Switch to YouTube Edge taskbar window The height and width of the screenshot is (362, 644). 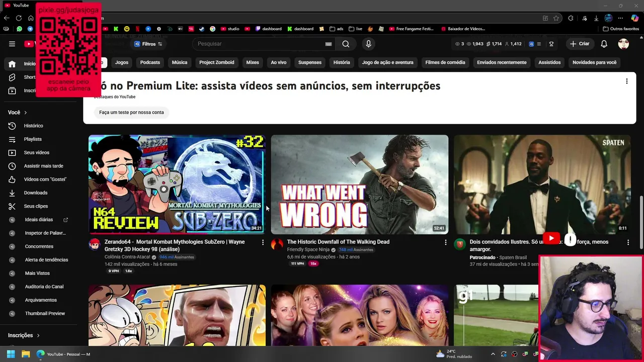(63, 354)
